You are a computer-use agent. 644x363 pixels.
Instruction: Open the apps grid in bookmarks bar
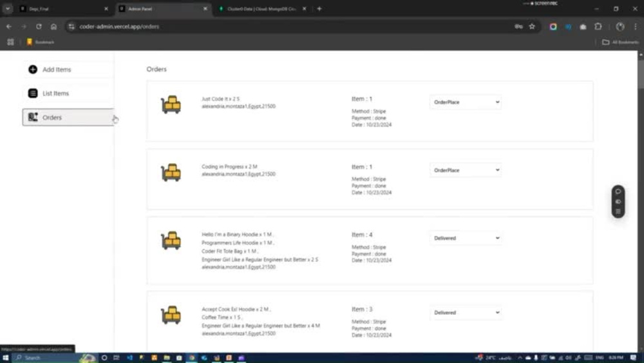coord(11,42)
